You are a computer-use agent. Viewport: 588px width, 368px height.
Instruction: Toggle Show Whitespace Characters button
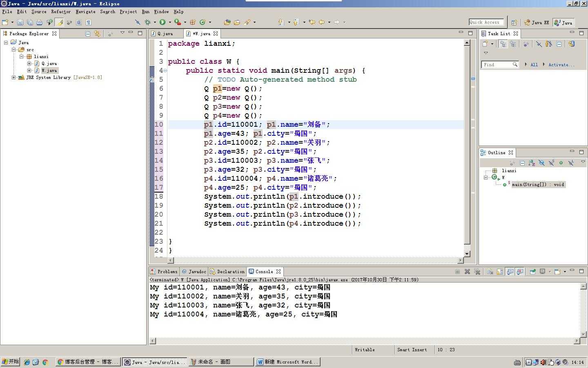[88, 22]
